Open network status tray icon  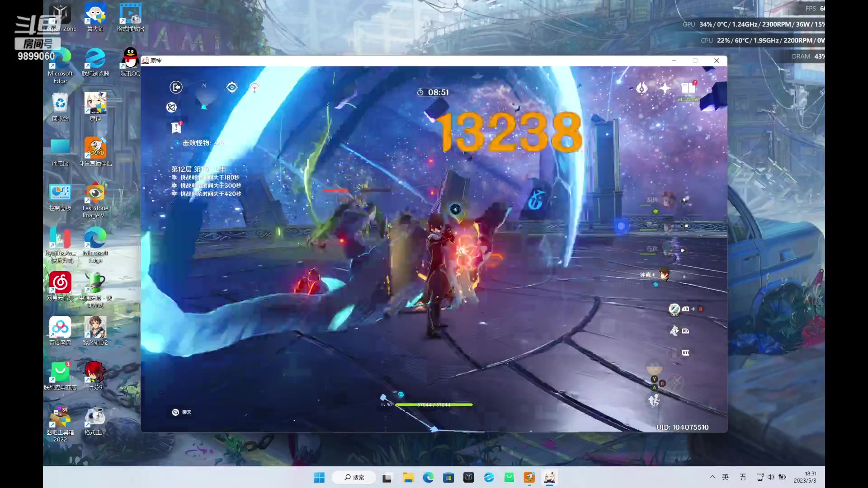pos(760,477)
